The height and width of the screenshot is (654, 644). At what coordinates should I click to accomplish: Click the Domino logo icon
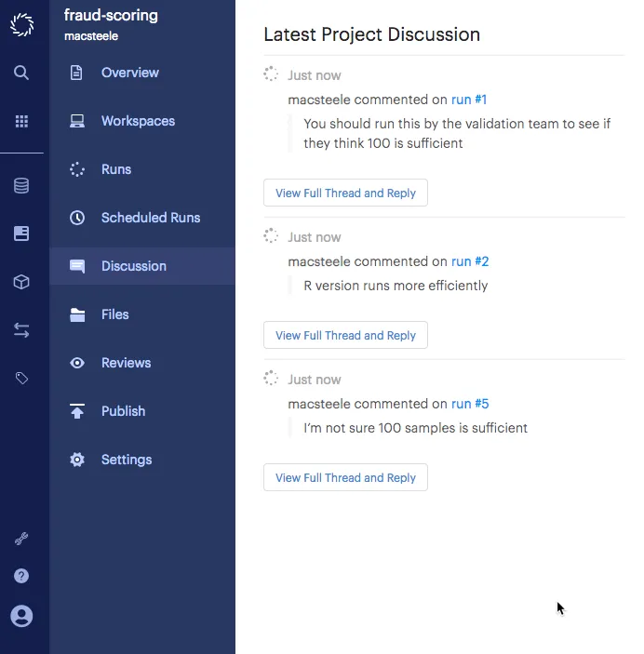pyautogui.click(x=21, y=24)
